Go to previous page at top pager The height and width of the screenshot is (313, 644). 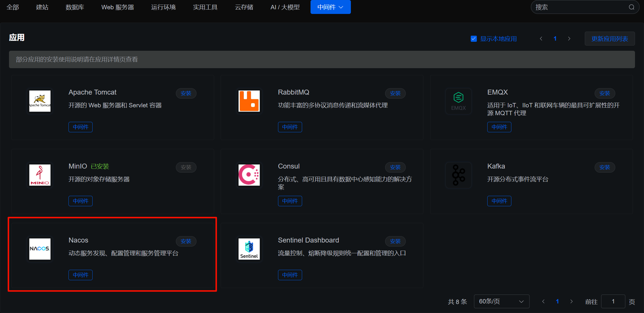click(x=541, y=39)
